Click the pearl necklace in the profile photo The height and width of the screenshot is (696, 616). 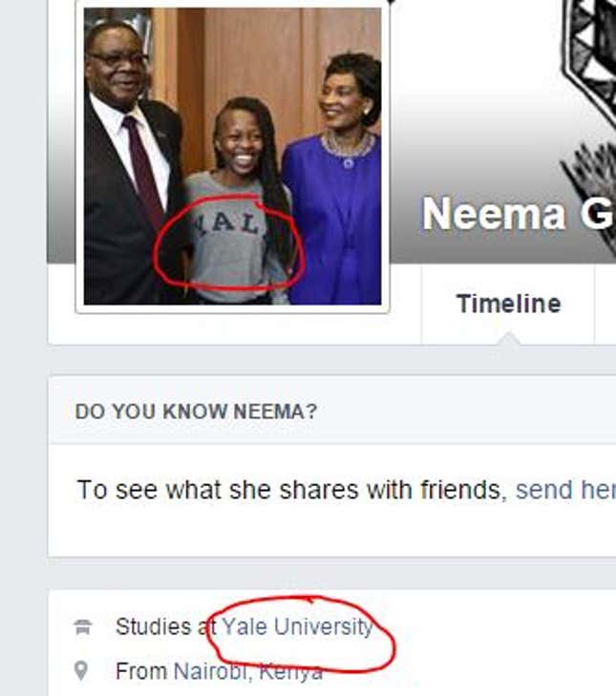click(347, 147)
